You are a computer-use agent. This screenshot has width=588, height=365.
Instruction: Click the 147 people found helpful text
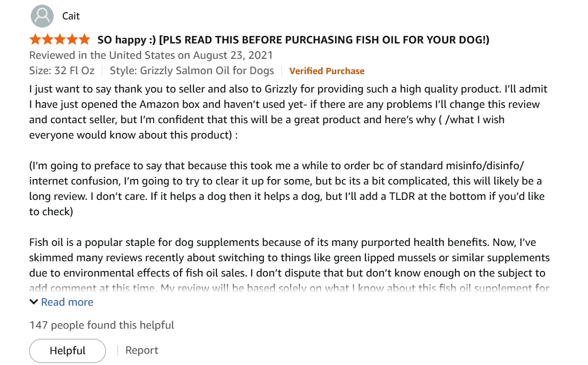pyautogui.click(x=102, y=325)
